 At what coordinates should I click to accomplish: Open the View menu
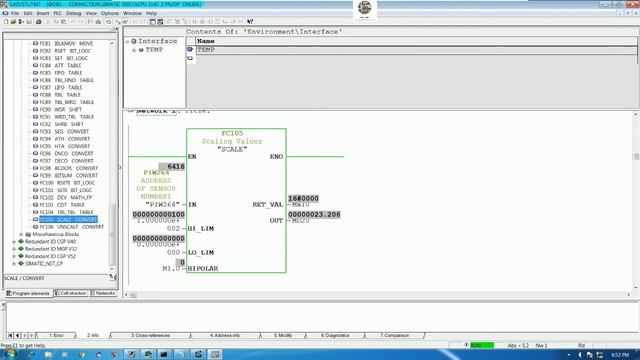91,13
